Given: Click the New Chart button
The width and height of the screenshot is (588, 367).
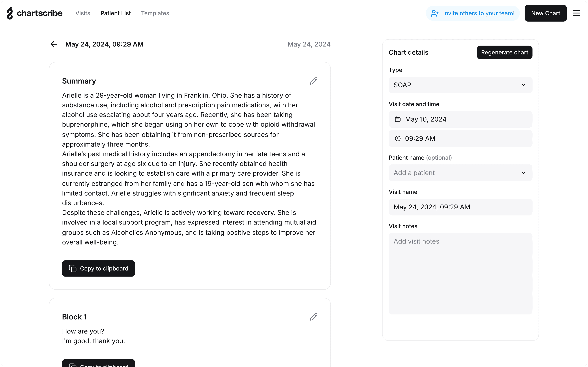Looking at the screenshot, I should point(545,13).
